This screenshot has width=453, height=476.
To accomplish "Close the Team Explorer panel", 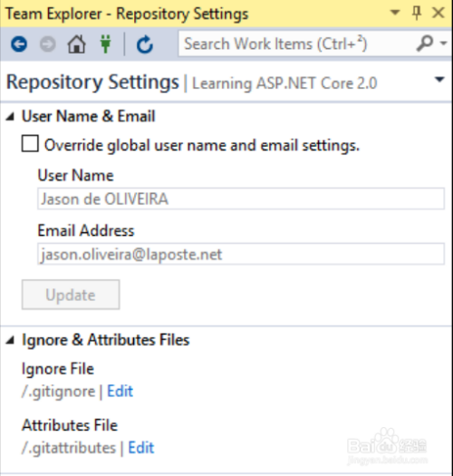I will coord(439,13).
